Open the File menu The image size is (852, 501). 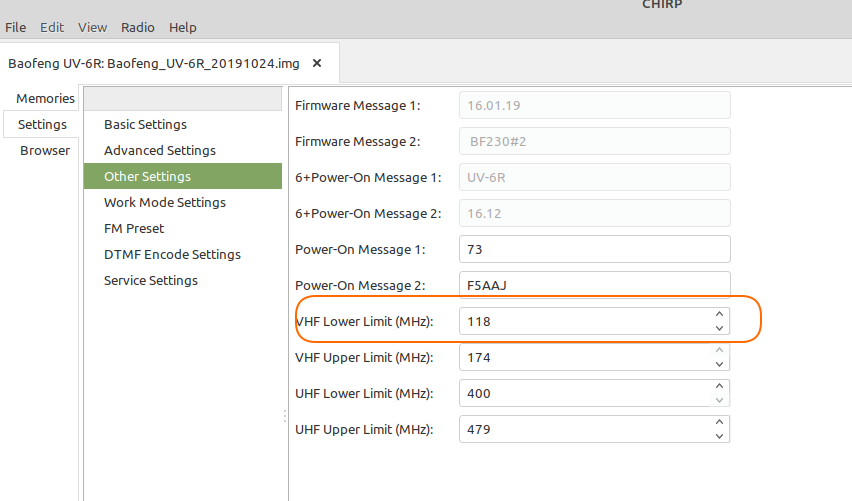[15, 27]
